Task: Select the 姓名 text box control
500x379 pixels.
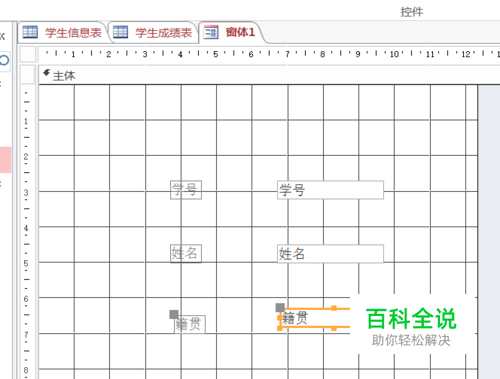Action: click(330, 254)
